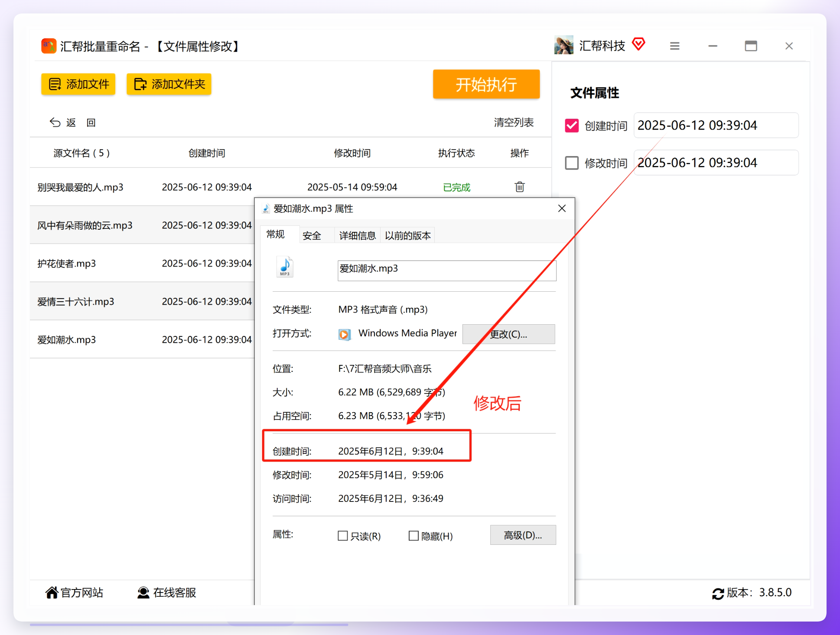This screenshot has width=840, height=635.
Task: Check the 隐藏(H) attribute box
Action: pos(413,536)
